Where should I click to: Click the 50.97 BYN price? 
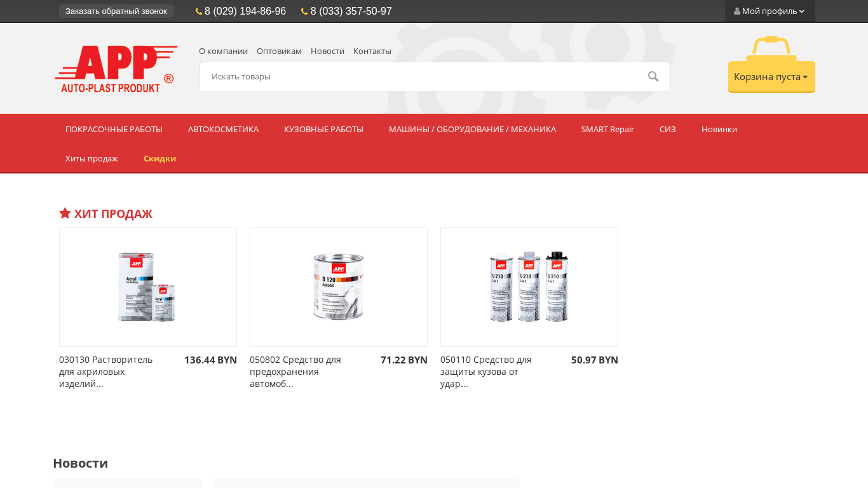(595, 360)
